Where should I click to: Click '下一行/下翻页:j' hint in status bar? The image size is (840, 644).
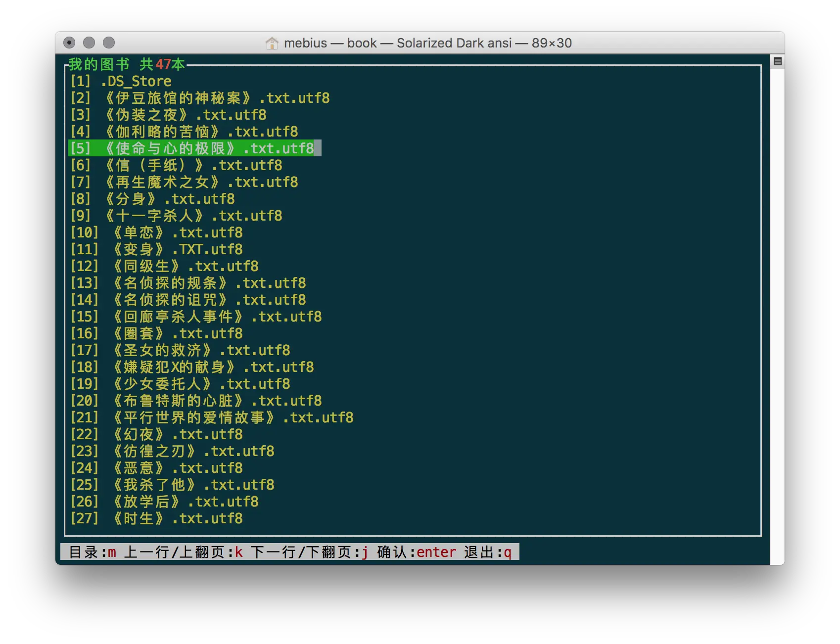tap(310, 552)
